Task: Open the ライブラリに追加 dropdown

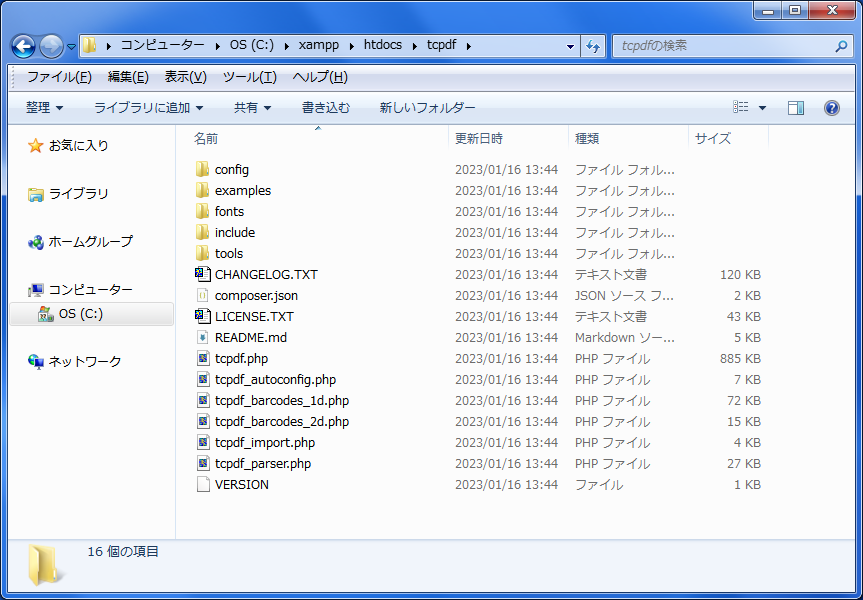Action: coord(149,108)
